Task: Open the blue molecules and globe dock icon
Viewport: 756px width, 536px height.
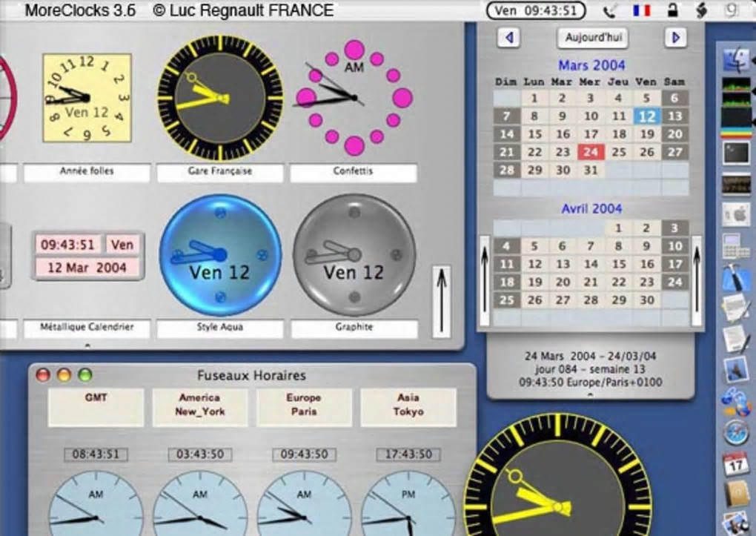Action: (x=736, y=401)
